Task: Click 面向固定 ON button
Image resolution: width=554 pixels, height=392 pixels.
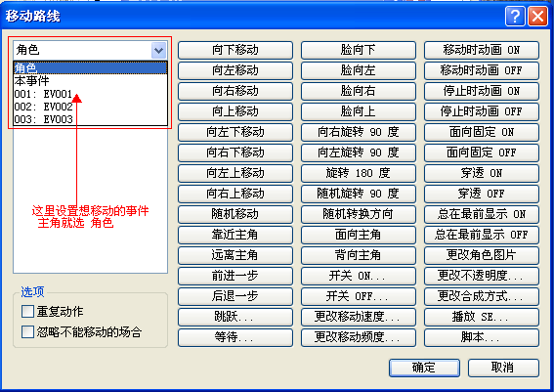Action: [x=482, y=132]
